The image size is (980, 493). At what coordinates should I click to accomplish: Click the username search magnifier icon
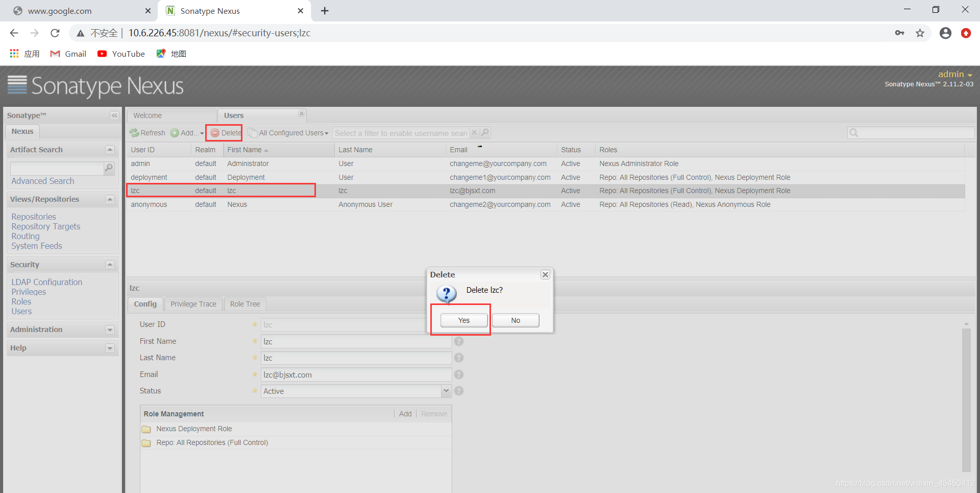(x=485, y=132)
